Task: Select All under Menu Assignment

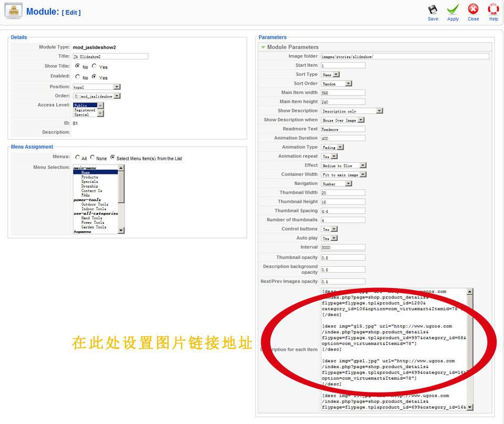Action: click(x=78, y=158)
